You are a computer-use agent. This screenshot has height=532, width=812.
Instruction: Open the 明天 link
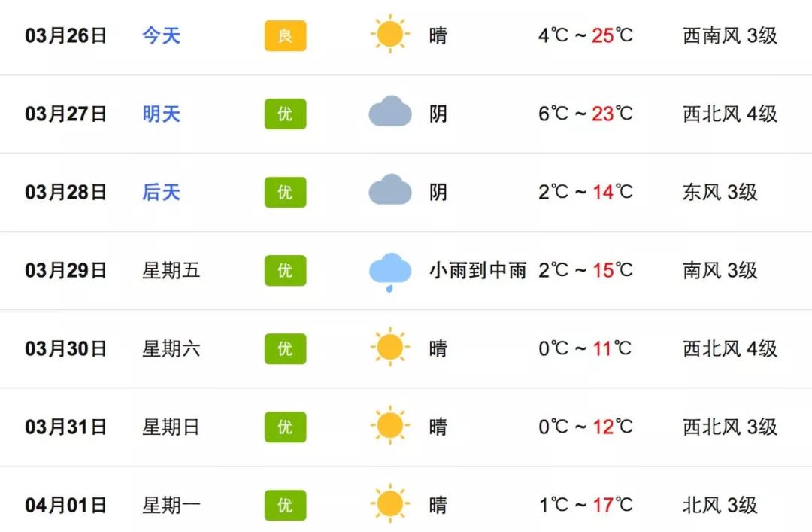coord(162,114)
